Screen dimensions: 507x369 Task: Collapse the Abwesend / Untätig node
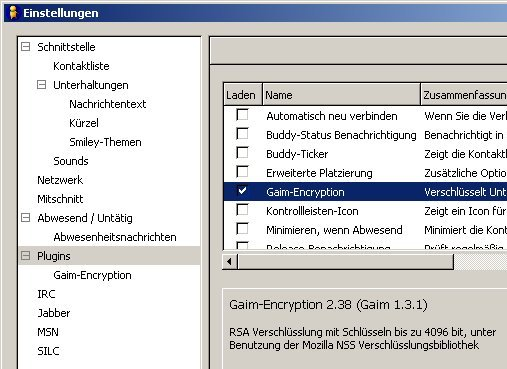coord(25,218)
